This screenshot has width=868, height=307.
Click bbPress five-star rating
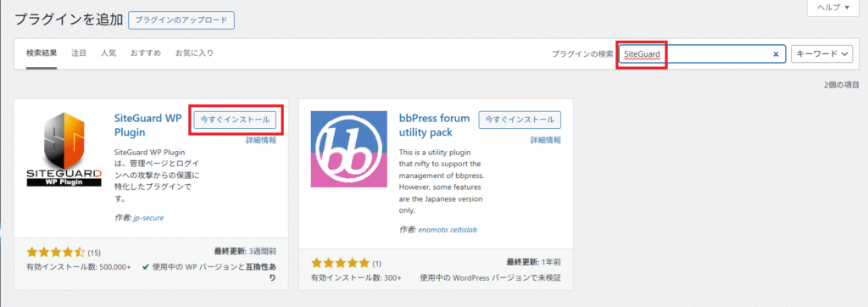pos(340,263)
